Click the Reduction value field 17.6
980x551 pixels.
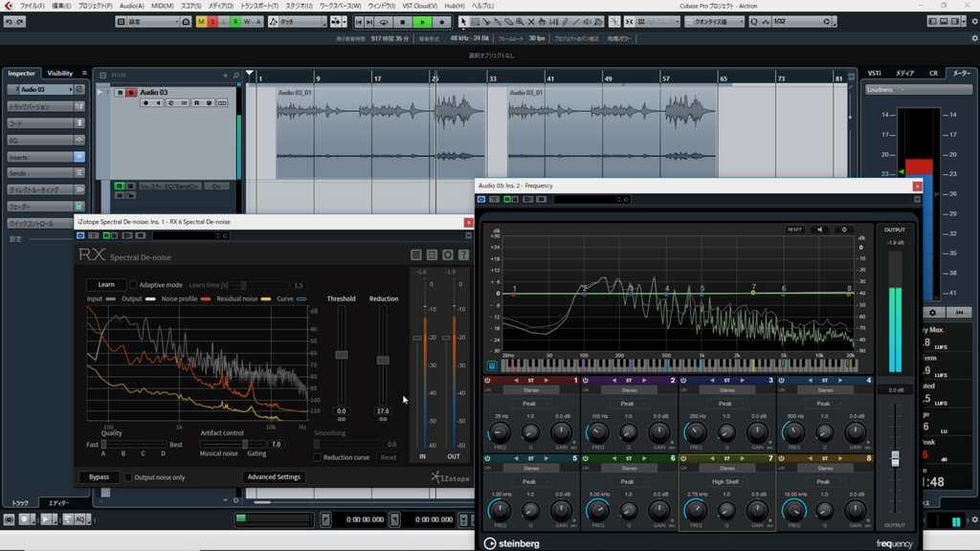(383, 411)
